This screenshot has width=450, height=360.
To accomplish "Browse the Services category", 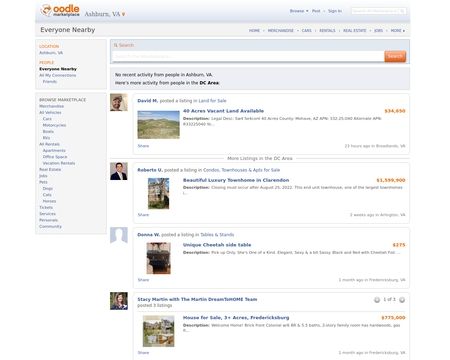I will pos(47,214).
